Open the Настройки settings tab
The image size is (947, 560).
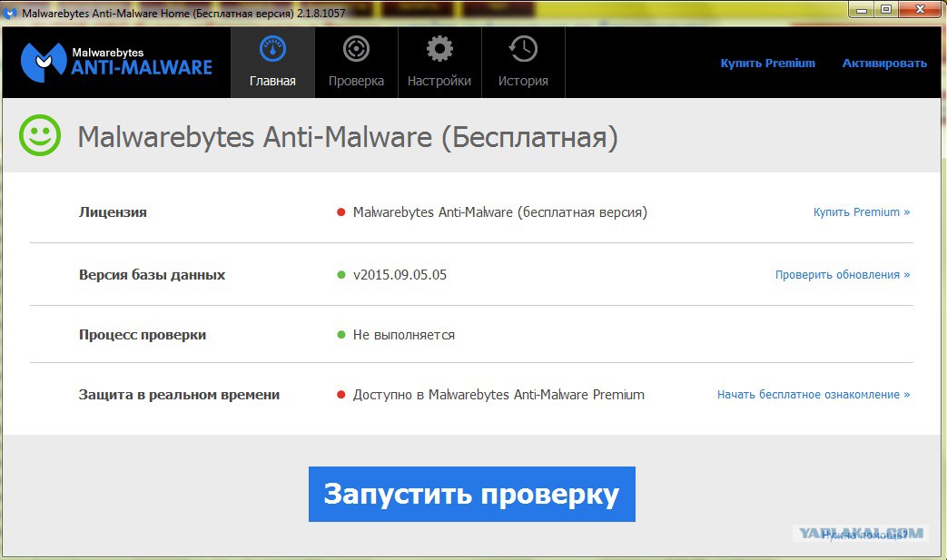coord(439,62)
